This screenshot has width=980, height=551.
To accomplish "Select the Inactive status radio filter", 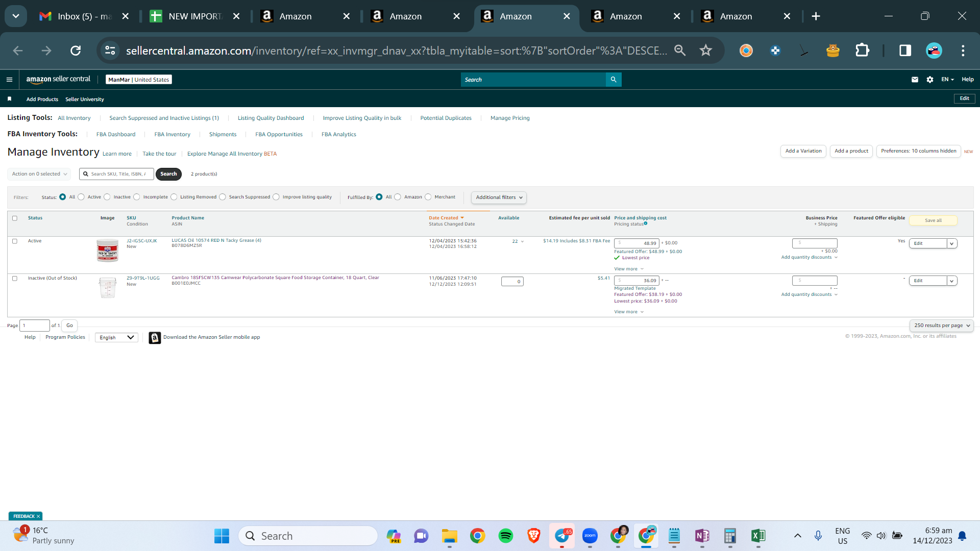I will click(107, 197).
